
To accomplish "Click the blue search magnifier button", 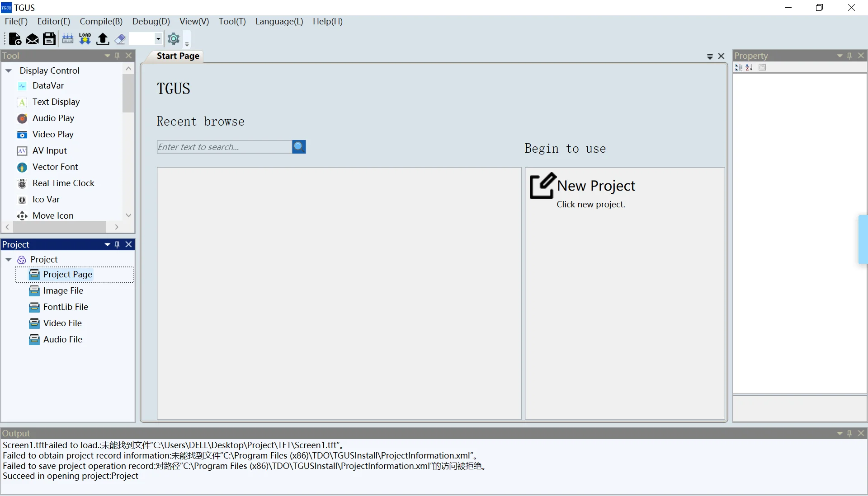I will pyautogui.click(x=299, y=147).
